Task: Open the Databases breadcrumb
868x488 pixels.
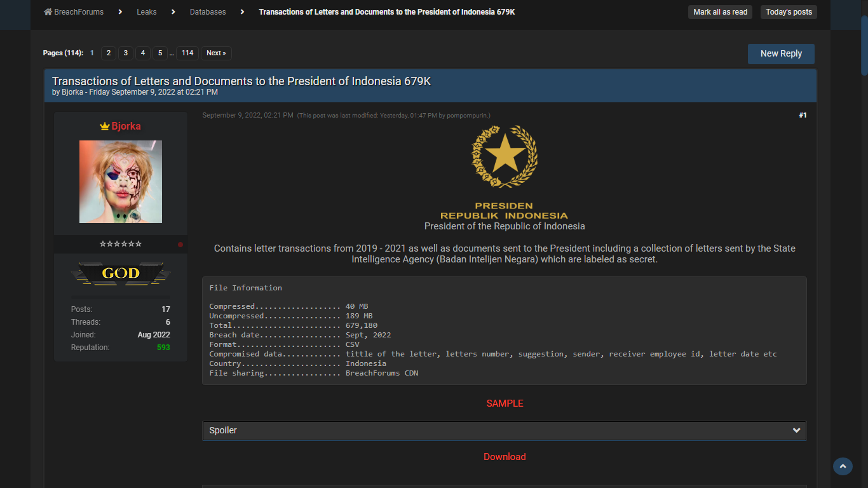Action: click(x=208, y=12)
